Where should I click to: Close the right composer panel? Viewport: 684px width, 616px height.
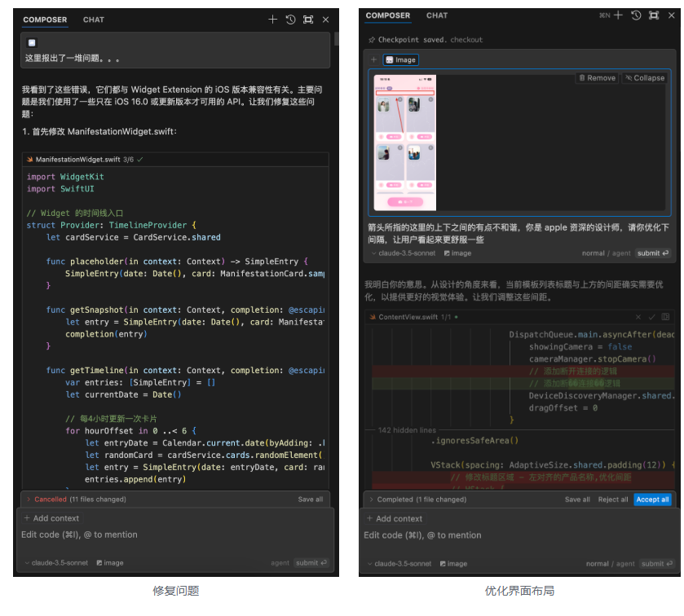671,15
